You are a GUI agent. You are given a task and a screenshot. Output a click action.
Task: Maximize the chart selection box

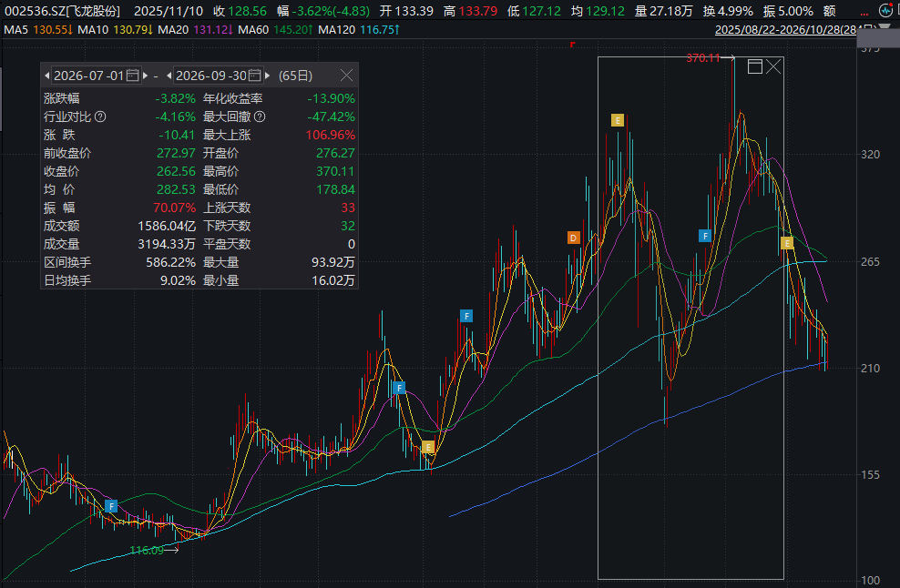[x=755, y=66]
